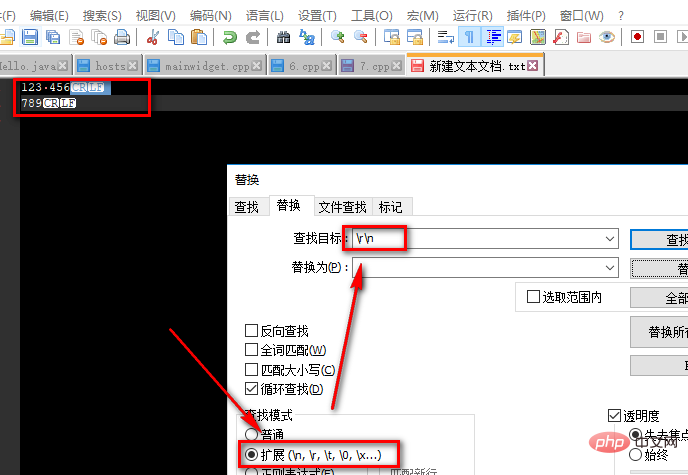This screenshot has height=475, width=688.
Task: Open Find with the binoculars icon
Action: coord(283,38)
